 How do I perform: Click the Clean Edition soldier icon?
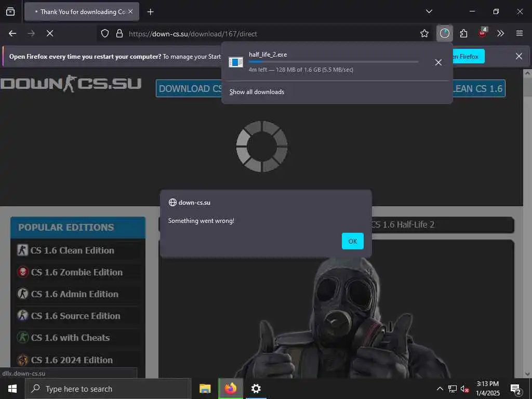coord(22,250)
